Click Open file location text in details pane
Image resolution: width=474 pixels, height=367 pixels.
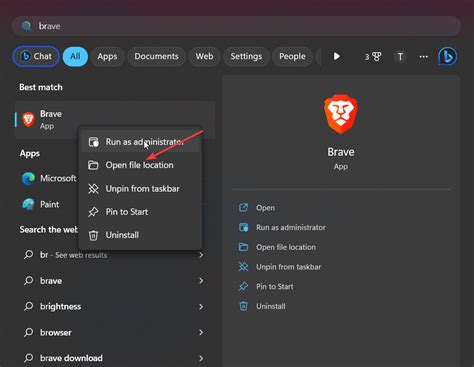click(x=286, y=247)
